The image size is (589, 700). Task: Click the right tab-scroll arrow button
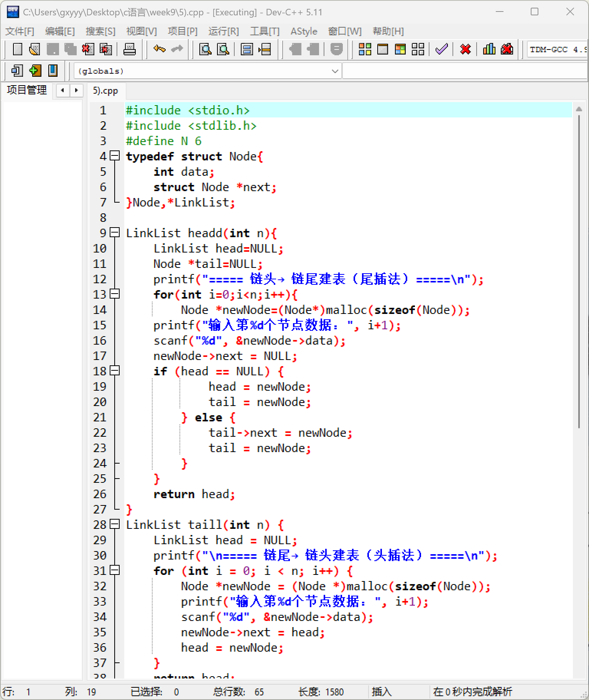[76, 91]
